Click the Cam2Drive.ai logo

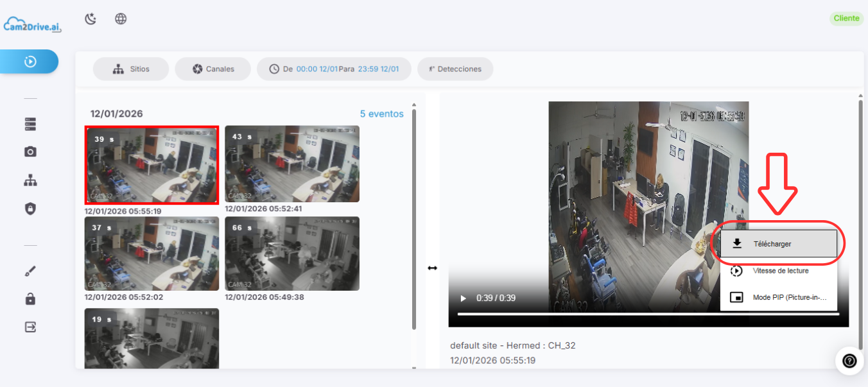(32, 24)
